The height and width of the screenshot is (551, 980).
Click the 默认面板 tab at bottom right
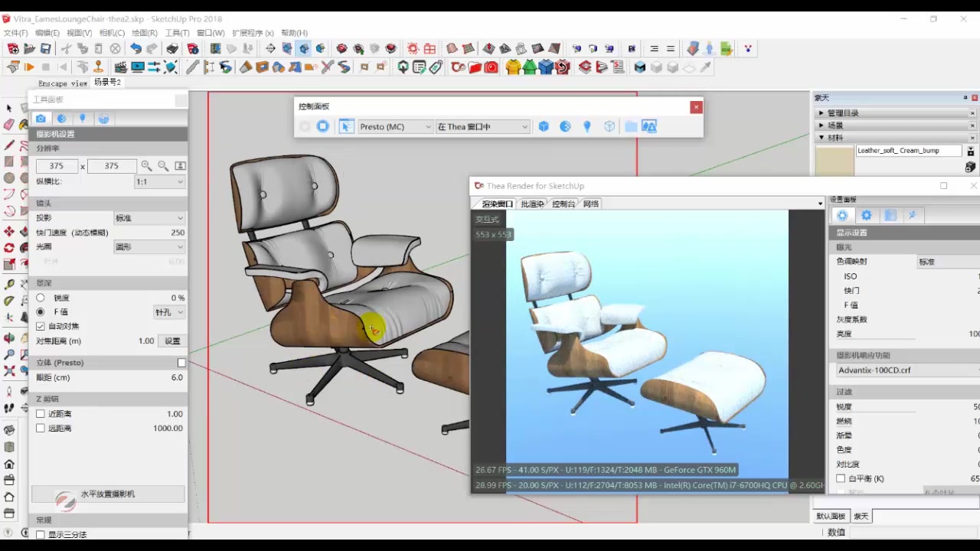pyautogui.click(x=831, y=517)
